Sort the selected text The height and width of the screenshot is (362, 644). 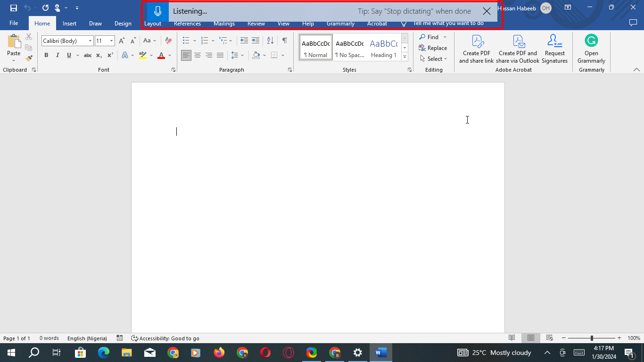269,41
